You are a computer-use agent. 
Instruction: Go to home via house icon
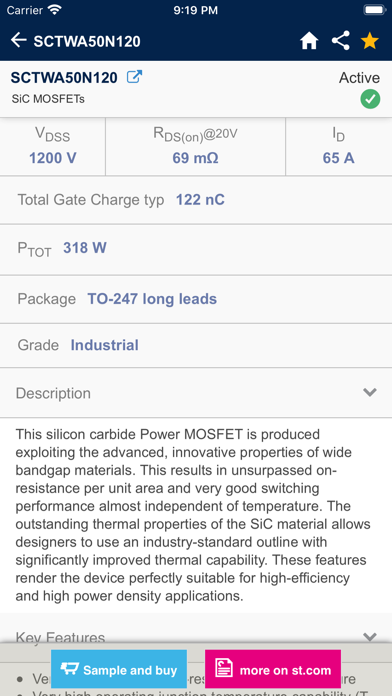[309, 41]
